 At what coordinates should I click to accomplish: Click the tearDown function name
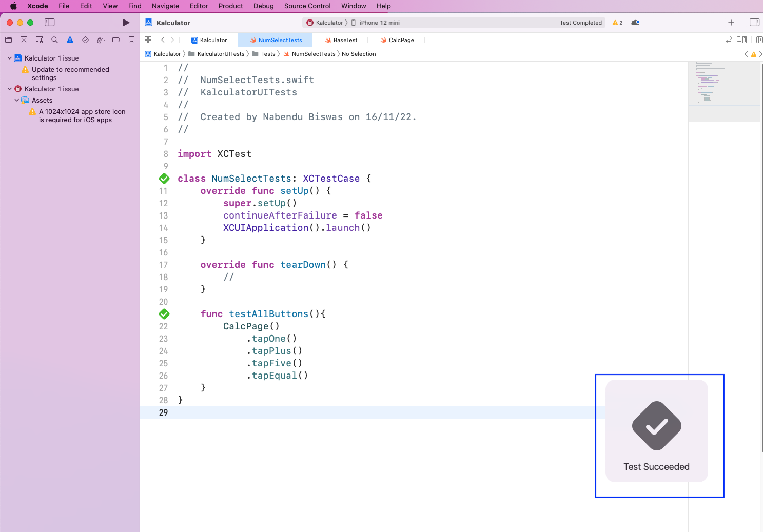coord(303,265)
